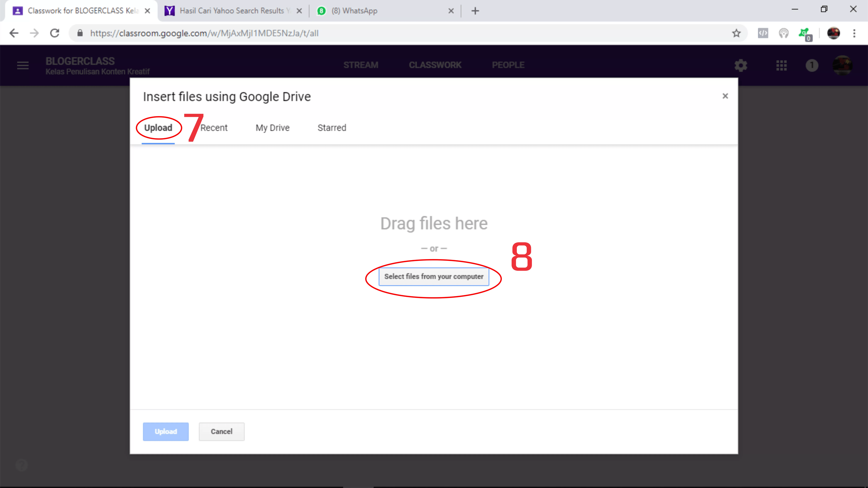Go back to previous page
This screenshot has width=868, height=488.
(x=14, y=33)
